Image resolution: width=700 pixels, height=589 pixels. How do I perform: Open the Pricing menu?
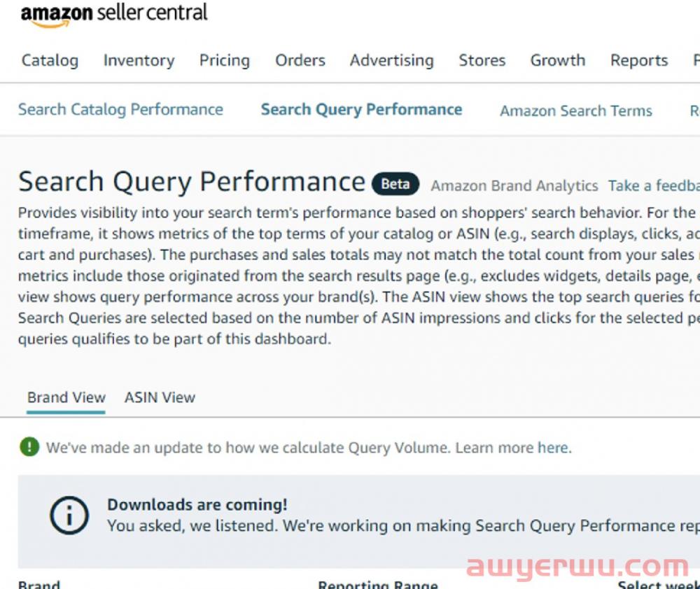[x=225, y=60]
